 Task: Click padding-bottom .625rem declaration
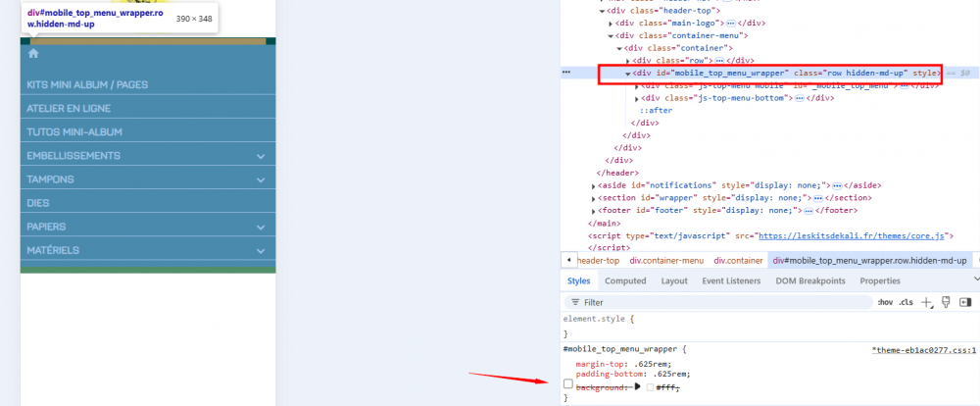tap(633, 374)
